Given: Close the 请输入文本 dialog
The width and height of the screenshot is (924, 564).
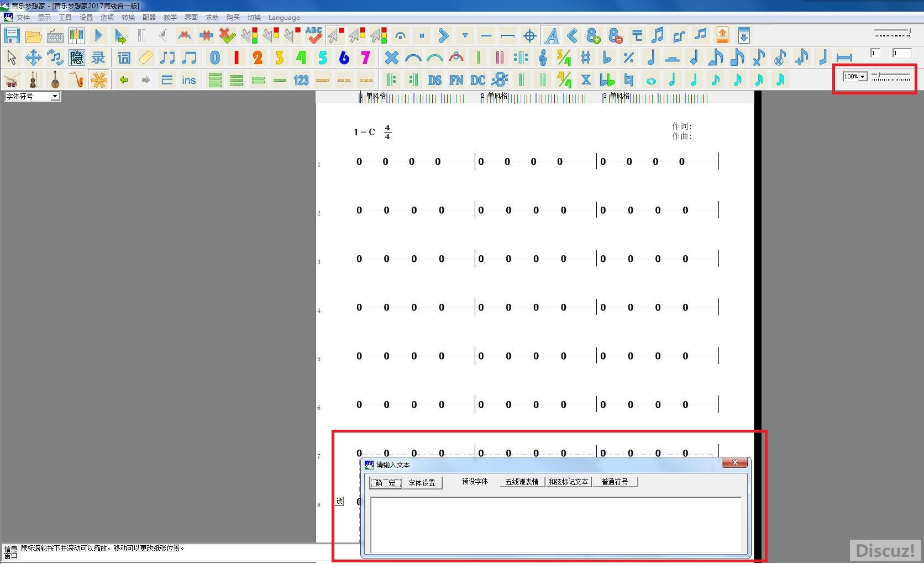Looking at the screenshot, I should (x=735, y=463).
